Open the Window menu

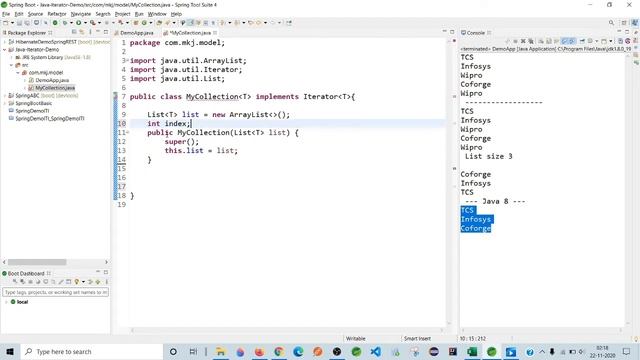(x=157, y=14)
